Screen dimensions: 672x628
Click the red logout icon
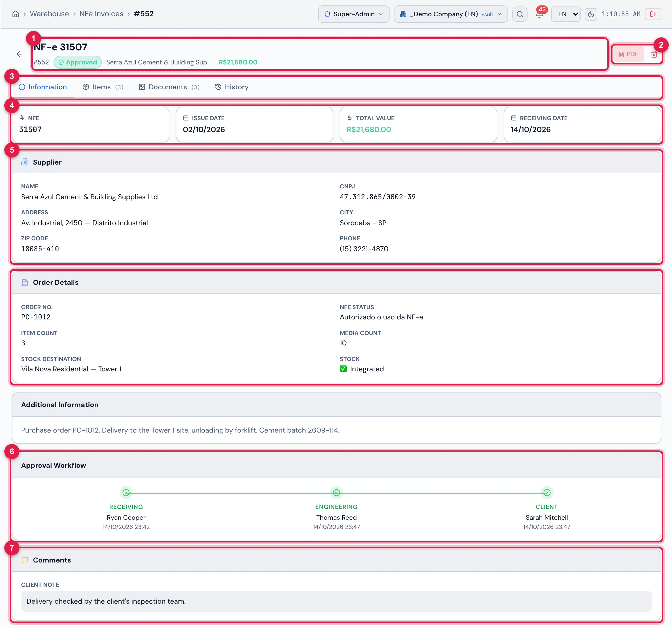653,14
